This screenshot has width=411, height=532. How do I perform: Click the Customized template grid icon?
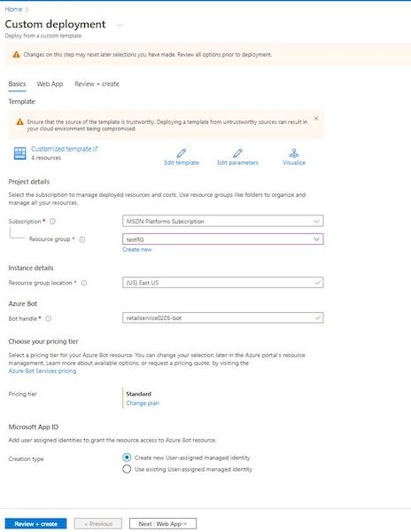click(20, 153)
